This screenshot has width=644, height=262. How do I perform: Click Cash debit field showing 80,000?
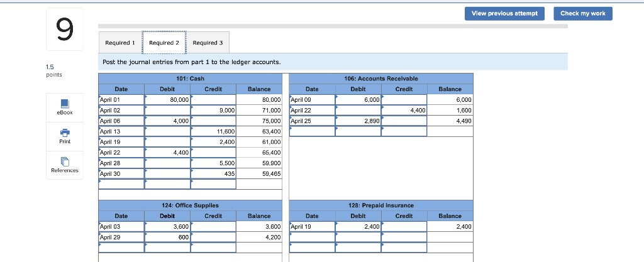(x=167, y=100)
